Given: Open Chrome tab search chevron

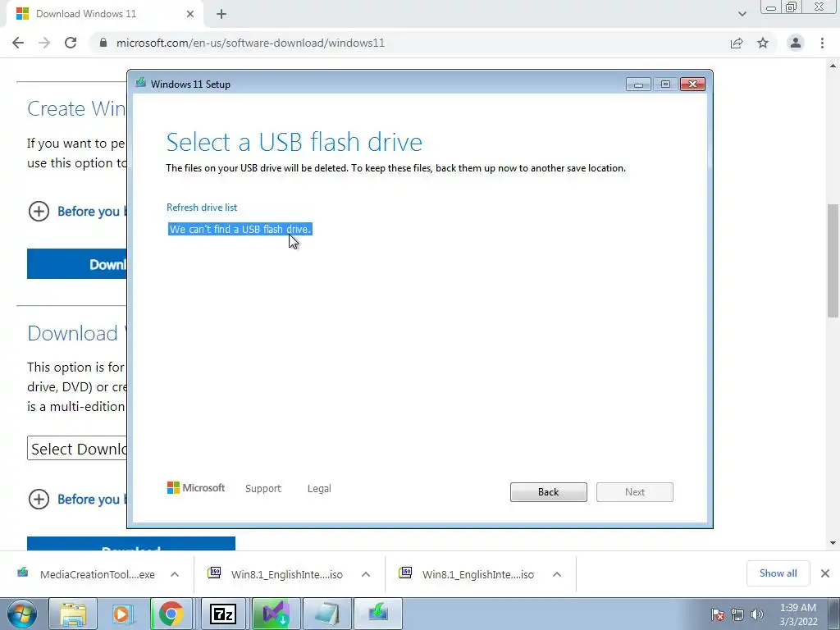Looking at the screenshot, I should [742, 14].
